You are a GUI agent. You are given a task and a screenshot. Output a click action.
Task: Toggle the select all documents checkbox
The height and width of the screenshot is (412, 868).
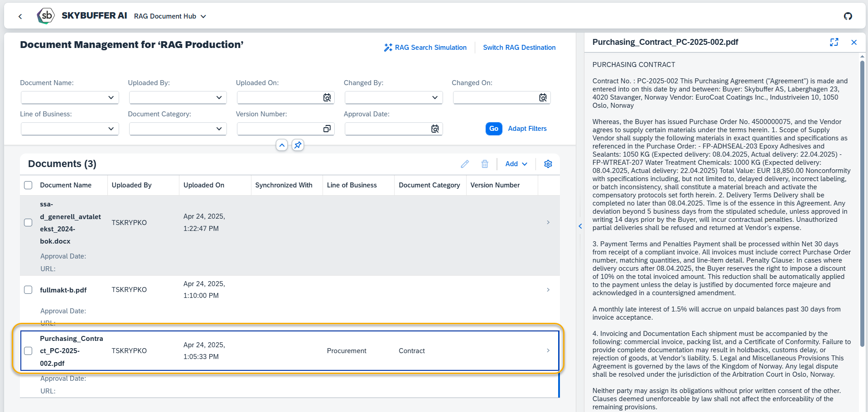tap(28, 185)
